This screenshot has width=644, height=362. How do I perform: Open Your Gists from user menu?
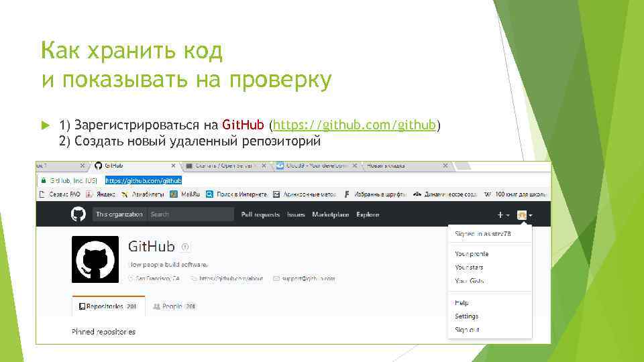tap(470, 281)
